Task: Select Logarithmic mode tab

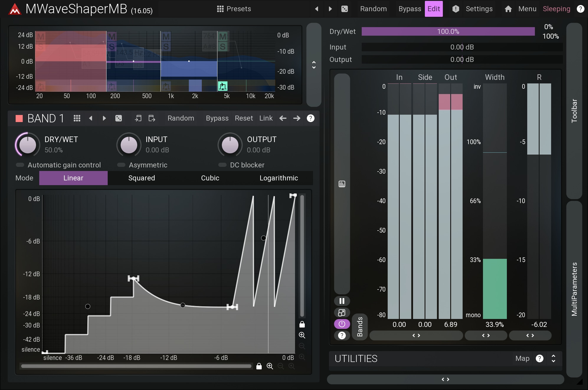Action: (x=279, y=178)
